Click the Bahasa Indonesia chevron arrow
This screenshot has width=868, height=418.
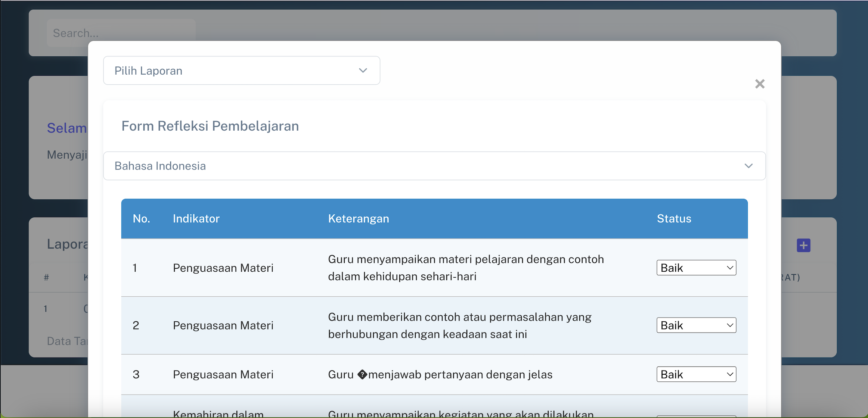coord(748,166)
